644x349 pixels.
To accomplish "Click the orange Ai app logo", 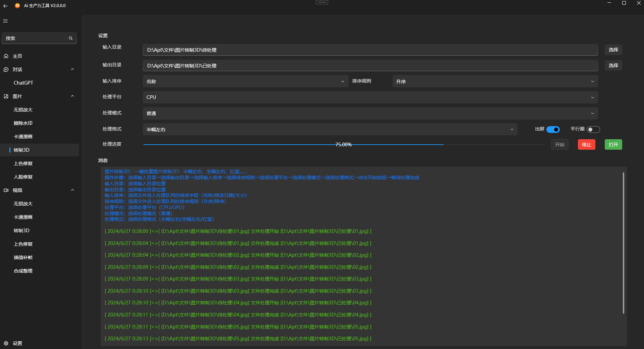I will (x=17, y=5).
